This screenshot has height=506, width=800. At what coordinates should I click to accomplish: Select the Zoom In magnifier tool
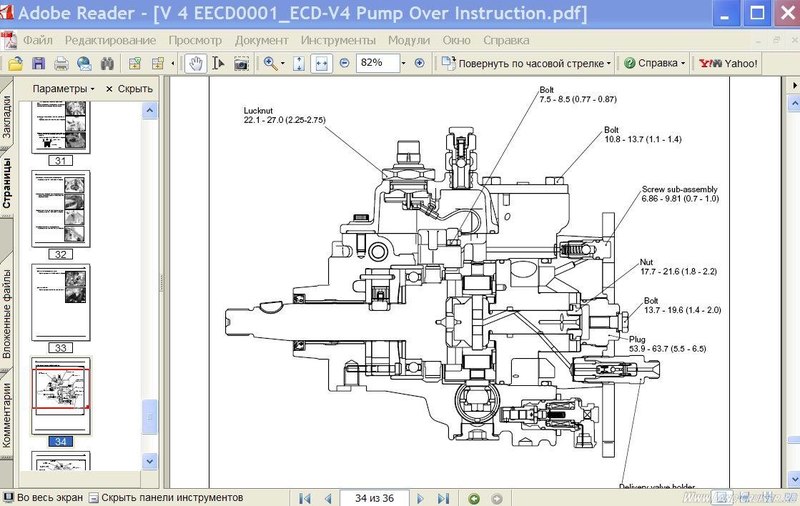pos(270,63)
